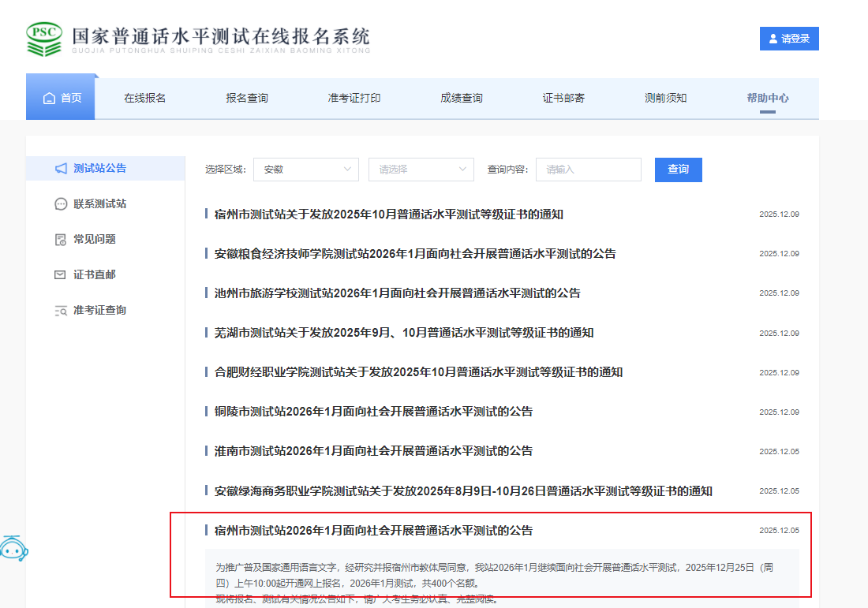
Task: Click the chat bubble icon beside 联系测试站
Action: click(61, 204)
